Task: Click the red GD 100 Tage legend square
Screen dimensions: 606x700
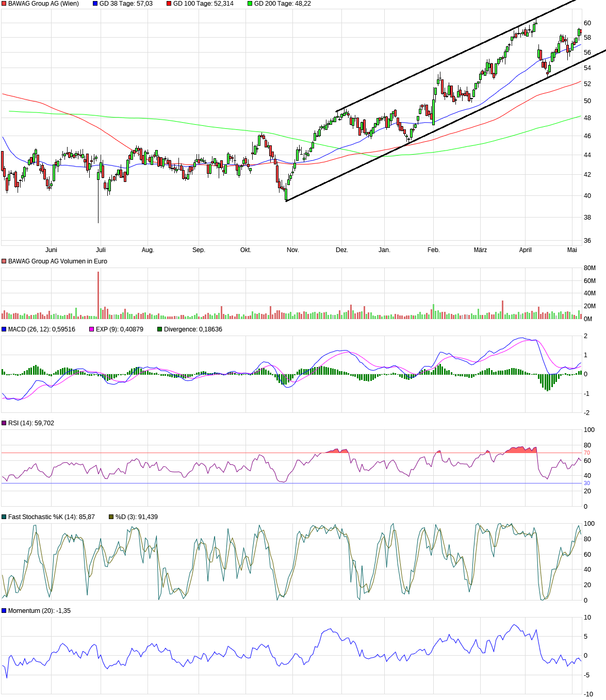Action: (169, 4)
